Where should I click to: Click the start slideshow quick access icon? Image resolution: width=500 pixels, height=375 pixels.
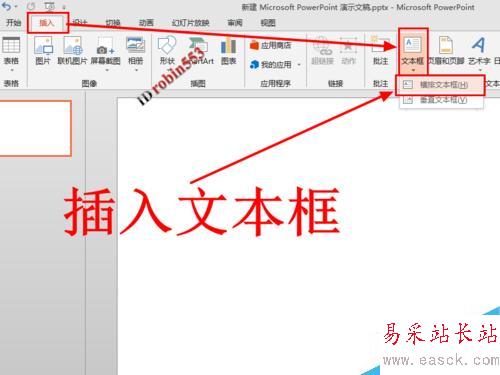pyautogui.click(x=49, y=6)
